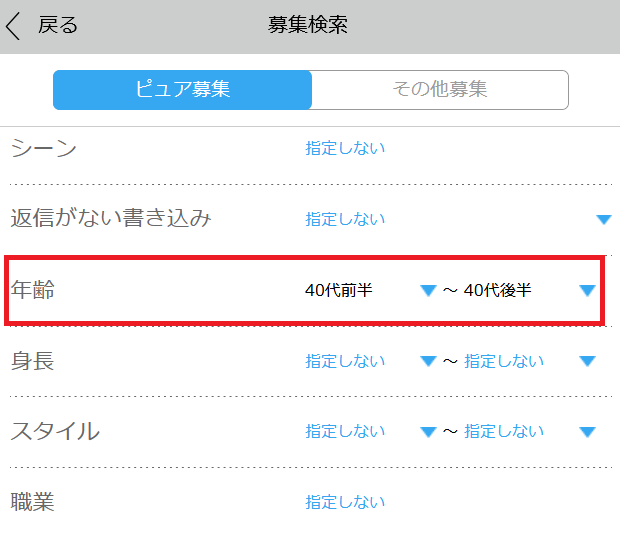Click maximum 身長 指定しない value

[504, 361]
